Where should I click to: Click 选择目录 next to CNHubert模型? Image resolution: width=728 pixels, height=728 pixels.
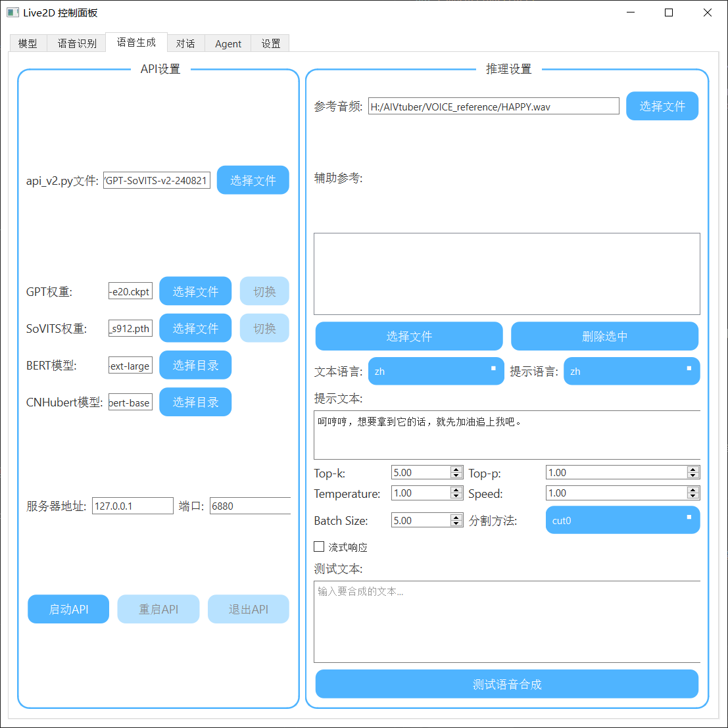[195, 402]
